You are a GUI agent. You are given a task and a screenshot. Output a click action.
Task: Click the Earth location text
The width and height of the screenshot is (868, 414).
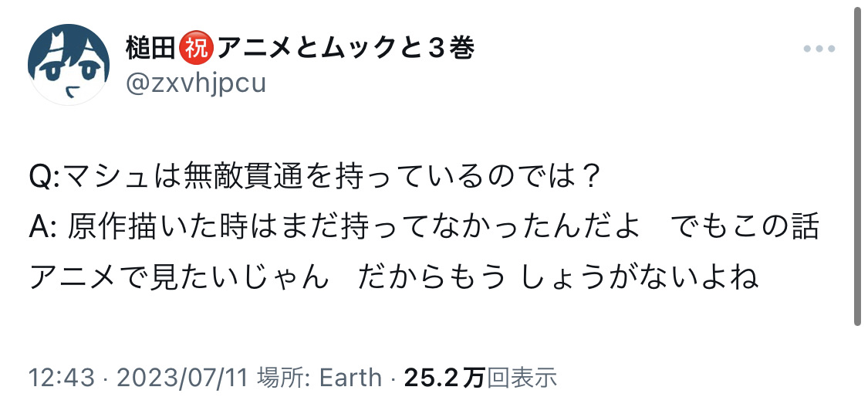coord(350,378)
